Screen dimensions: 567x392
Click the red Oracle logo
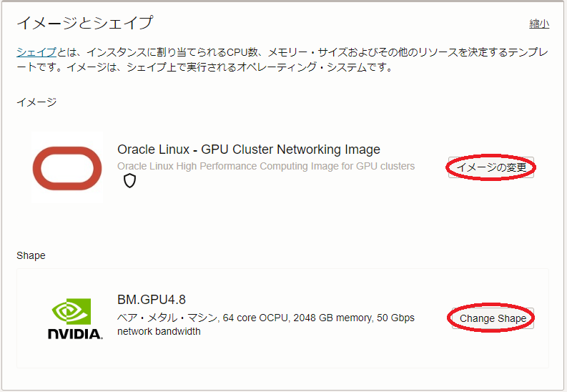[67, 168]
